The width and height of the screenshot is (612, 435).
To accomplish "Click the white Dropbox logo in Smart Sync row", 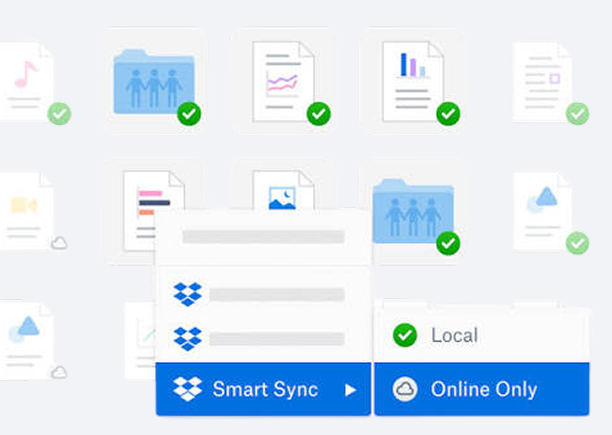I will (188, 389).
